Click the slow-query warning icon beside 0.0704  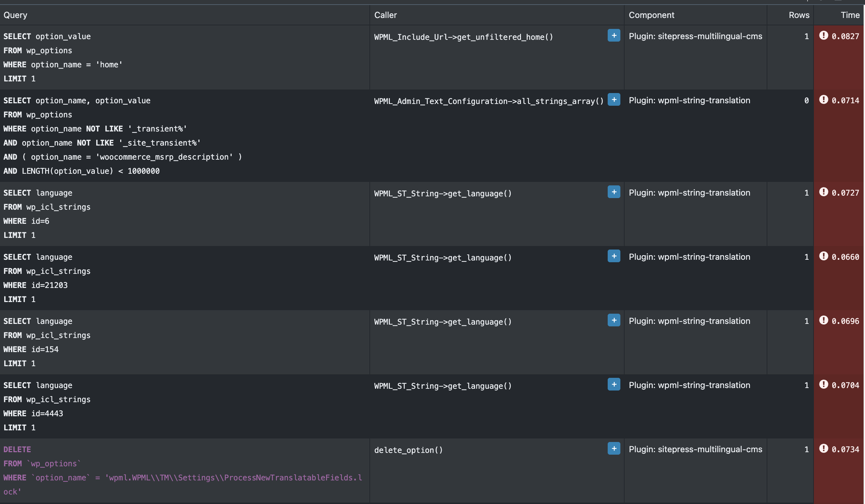[x=823, y=384]
